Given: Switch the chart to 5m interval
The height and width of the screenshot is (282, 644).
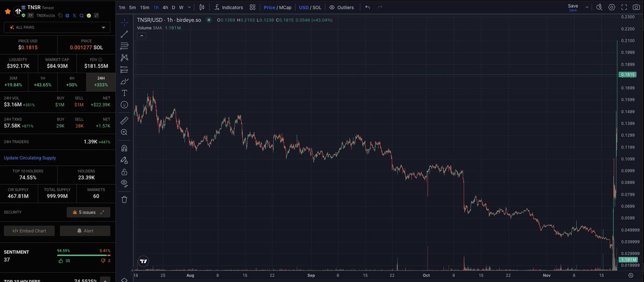Looking at the screenshot, I should pyautogui.click(x=133, y=8).
